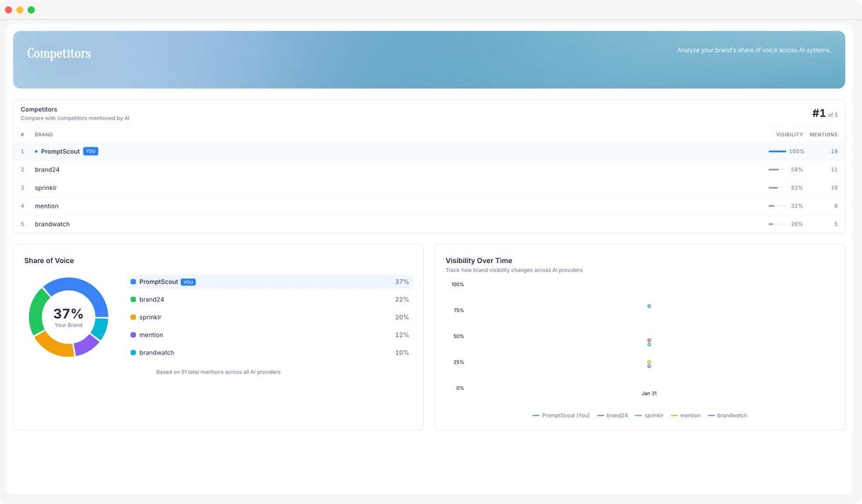This screenshot has width=862, height=504.
Task: Click the YOU badge next to PromptScout
Action: point(90,151)
